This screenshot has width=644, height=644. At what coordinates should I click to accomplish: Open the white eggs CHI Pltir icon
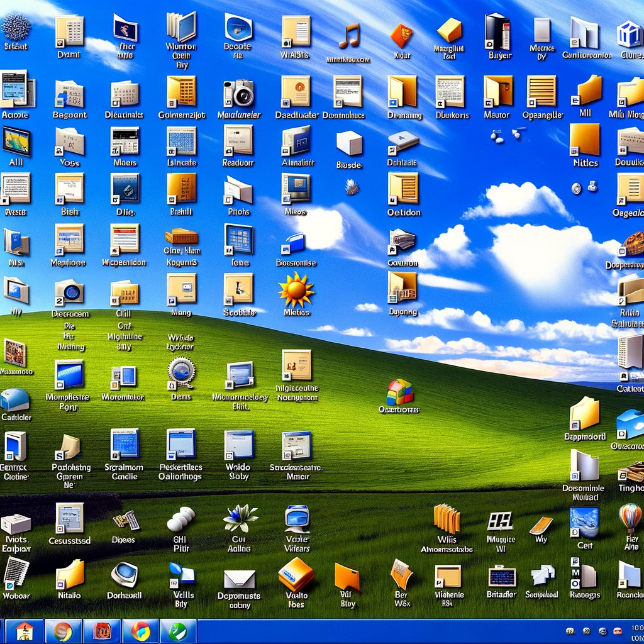180,519
